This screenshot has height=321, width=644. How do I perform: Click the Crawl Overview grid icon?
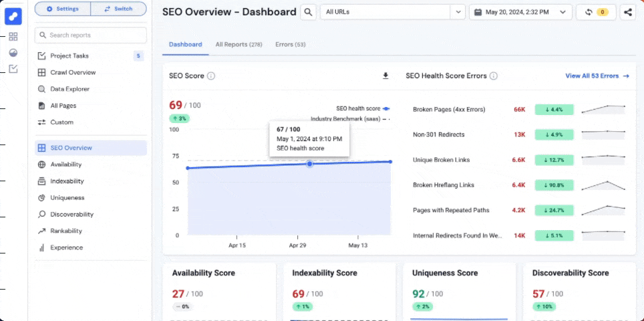pyautogui.click(x=41, y=72)
